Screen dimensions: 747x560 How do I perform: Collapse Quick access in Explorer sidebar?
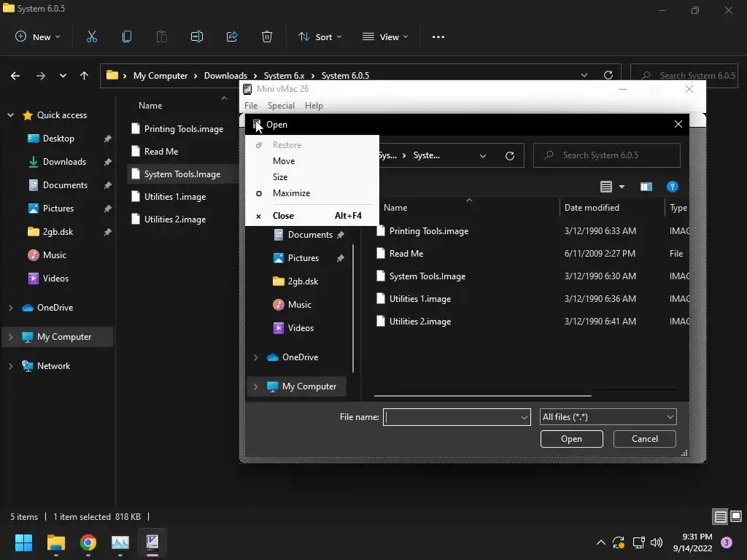(10, 115)
